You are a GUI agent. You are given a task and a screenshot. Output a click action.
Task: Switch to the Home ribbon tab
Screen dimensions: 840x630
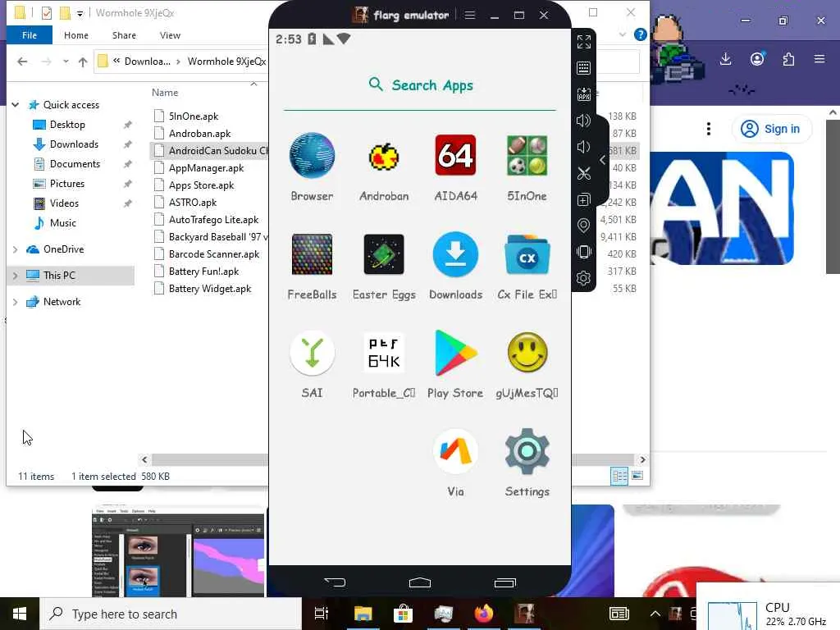[76, 35]
